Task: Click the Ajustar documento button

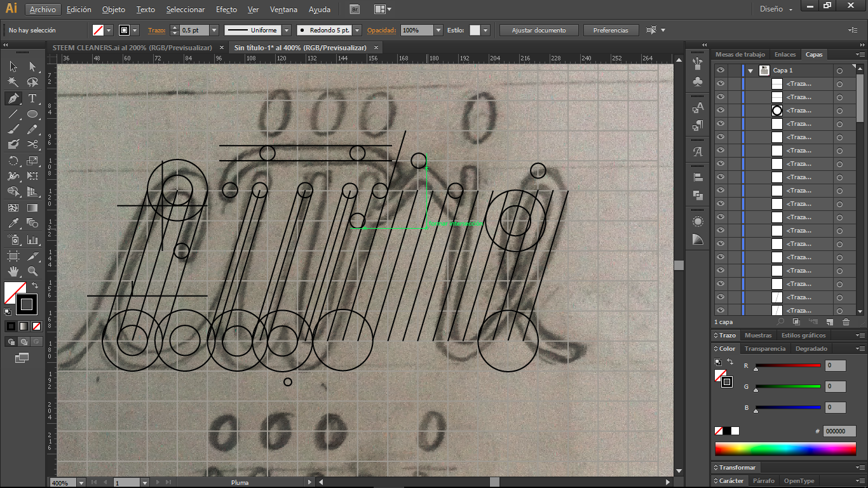Action: tap(539, 30)
